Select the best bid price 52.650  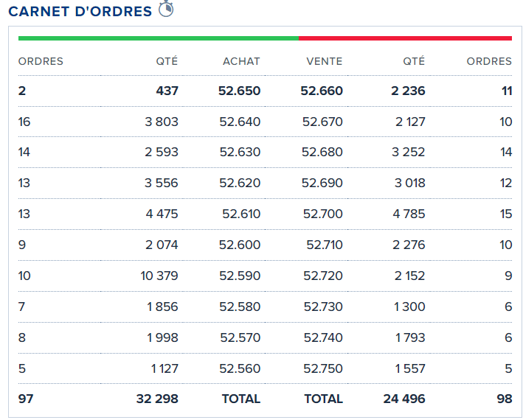click(x=239, y=91)
